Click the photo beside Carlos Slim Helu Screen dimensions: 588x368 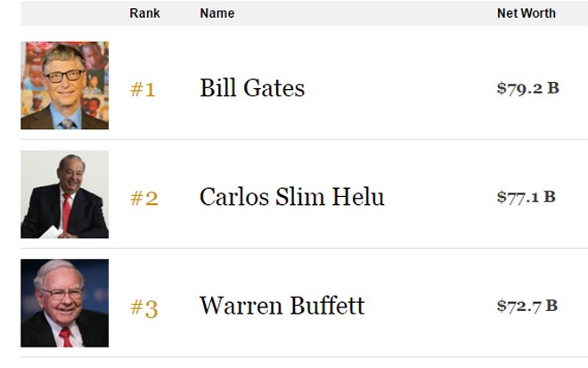click(x=64, y=194)
